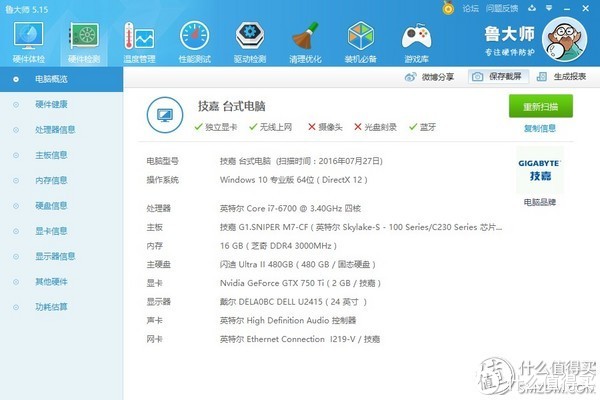Open the title bar dropdown menu icon
Viewport: 600px width, 400px height.
tap(549, 8)
